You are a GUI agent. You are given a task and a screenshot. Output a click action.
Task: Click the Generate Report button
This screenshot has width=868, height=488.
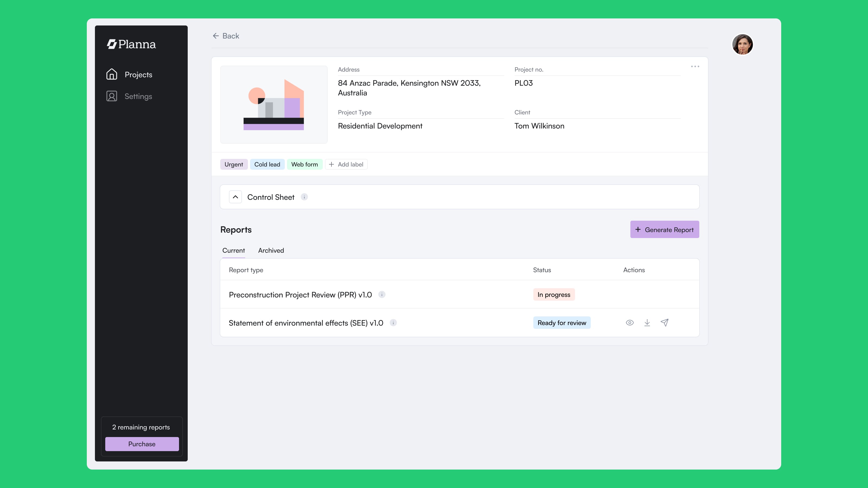coord(664,229)
